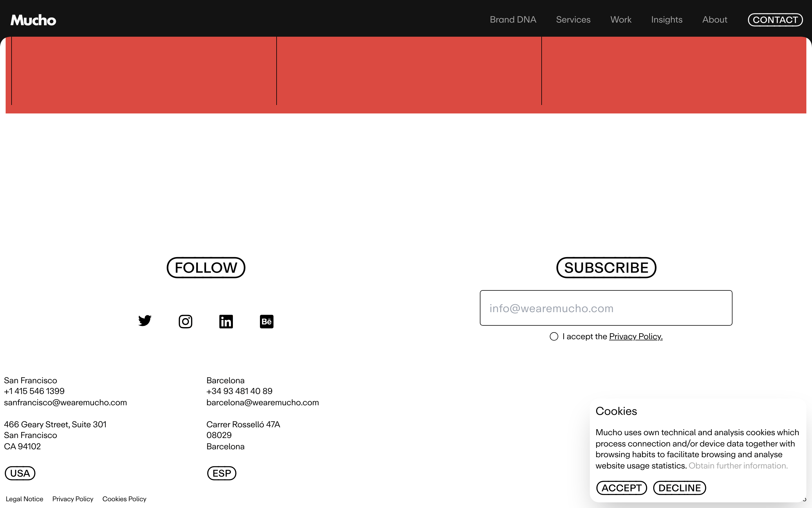Image resolution: width=812 pixels, height=508 pixels.
Task: Click San Francisco phone +1 415 546 1399
Action: coord(34,391)
